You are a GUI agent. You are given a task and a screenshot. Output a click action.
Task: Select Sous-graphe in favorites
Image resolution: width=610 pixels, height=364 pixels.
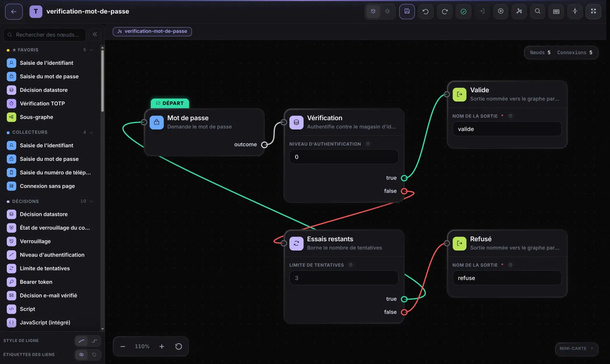50,117
